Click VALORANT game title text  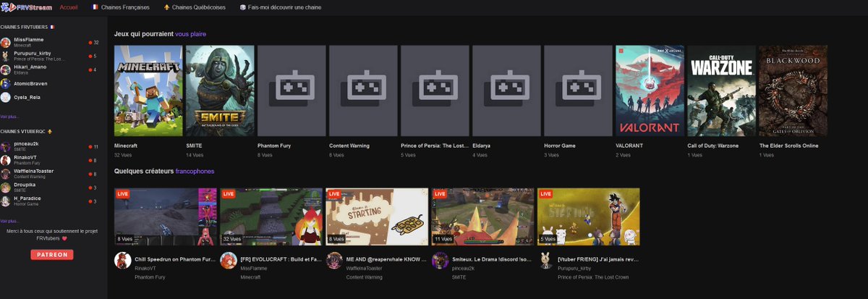pos(629,146)
